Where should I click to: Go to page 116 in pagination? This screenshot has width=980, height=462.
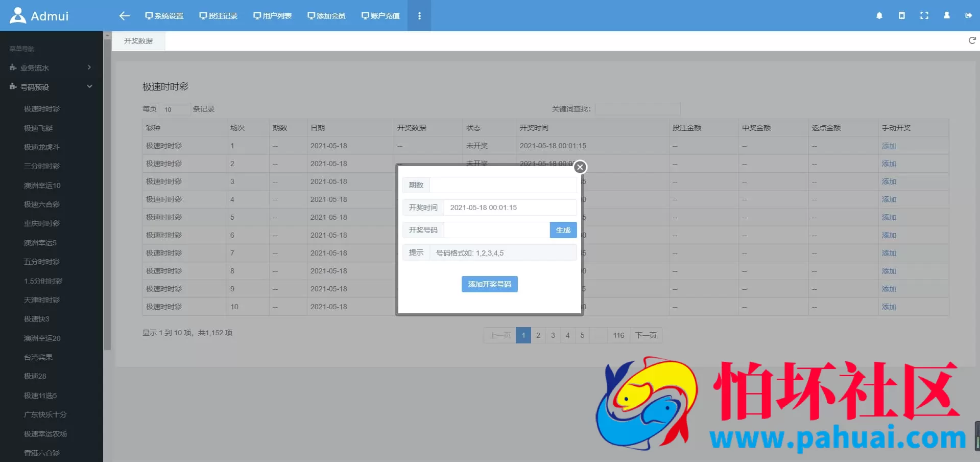point(618,335)
